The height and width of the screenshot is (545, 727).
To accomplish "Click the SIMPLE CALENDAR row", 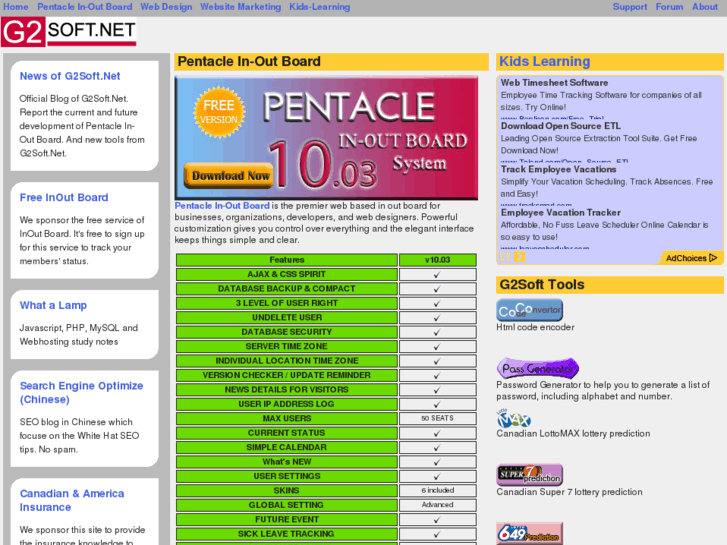I will click(x=326, y=447).
